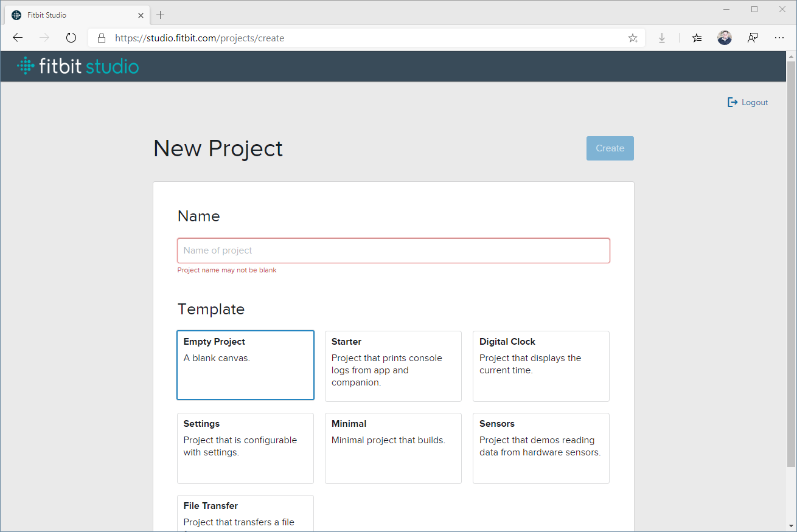The height and width of the screenshot is (532, 797).
Task: Click the star icon to favorite this page
Action: pyautogui.click(x=633, y=38)
